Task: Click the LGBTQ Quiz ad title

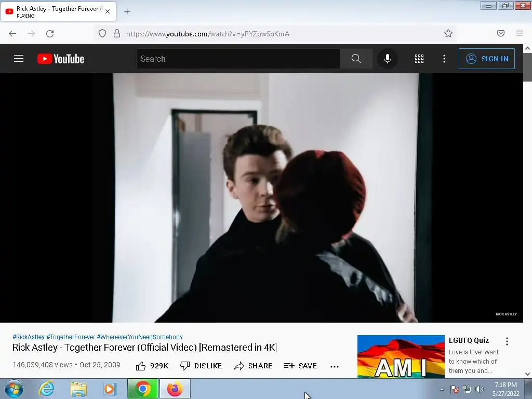Action: [x=469, y=340]
